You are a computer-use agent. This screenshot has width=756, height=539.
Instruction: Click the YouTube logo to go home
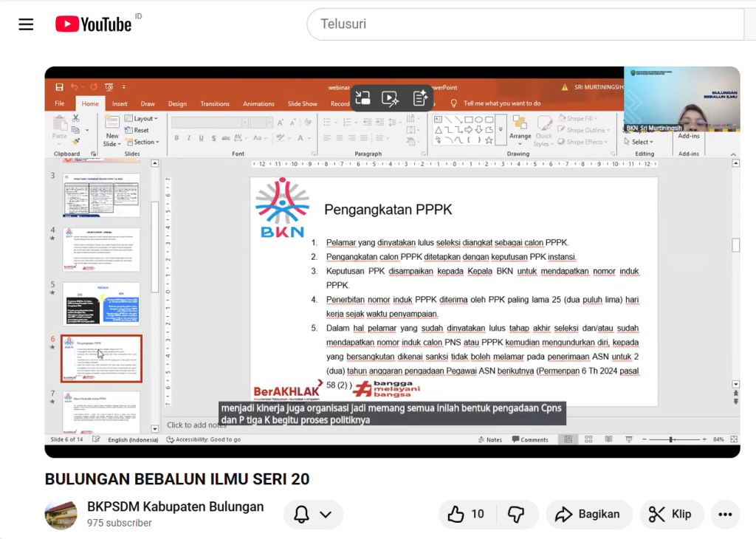[x=93, y=24]
